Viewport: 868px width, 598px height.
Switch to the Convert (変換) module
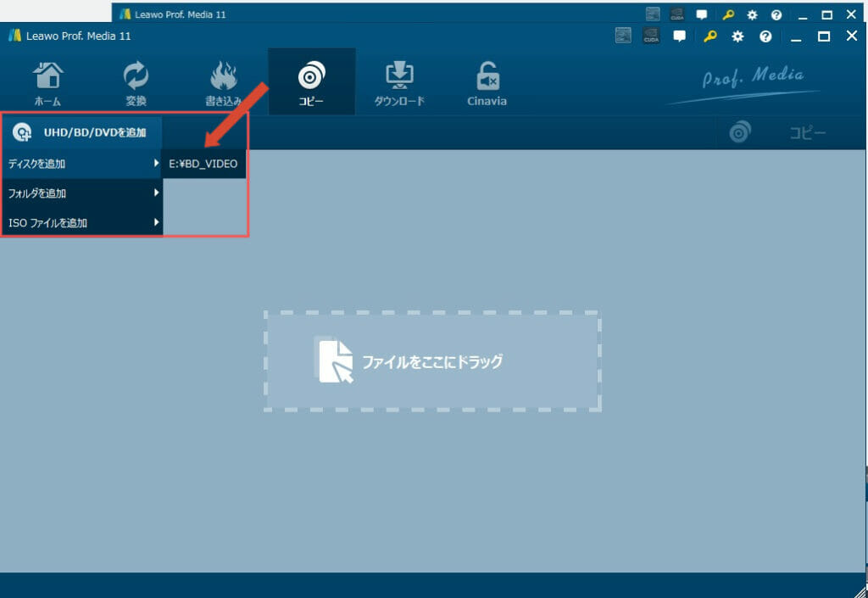(x=136, y=82)
